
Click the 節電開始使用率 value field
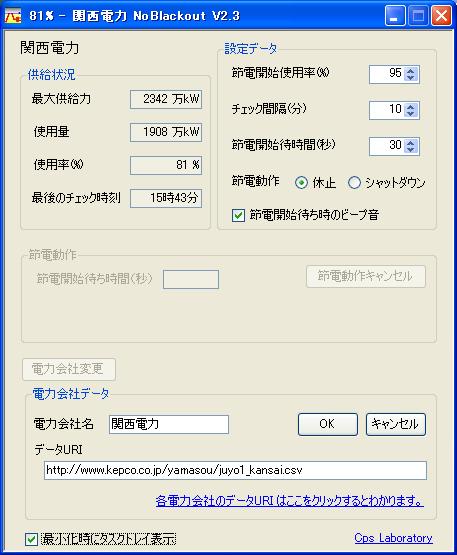click(387, 74)
